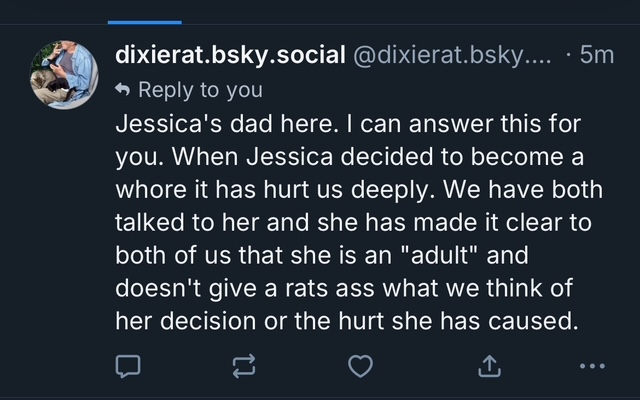Click the curved arrow beside "Reply to you"
This screenshot has height=400, width=640.
point(125,90)
